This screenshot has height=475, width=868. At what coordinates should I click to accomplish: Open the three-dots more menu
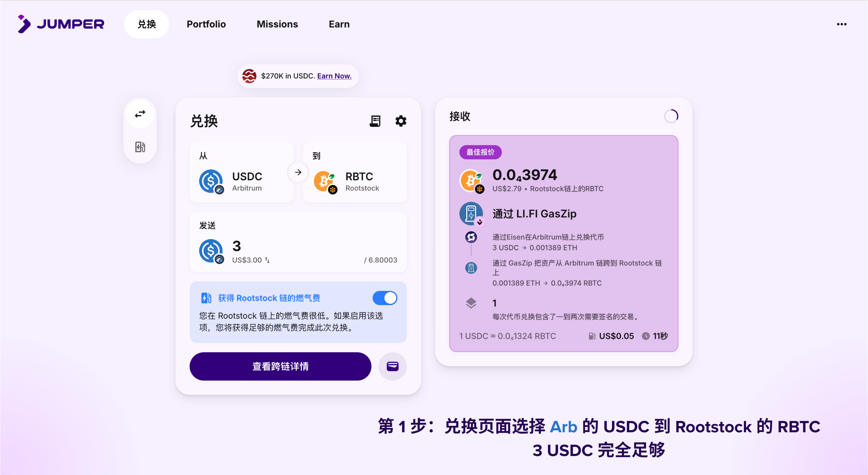(842, 24)
